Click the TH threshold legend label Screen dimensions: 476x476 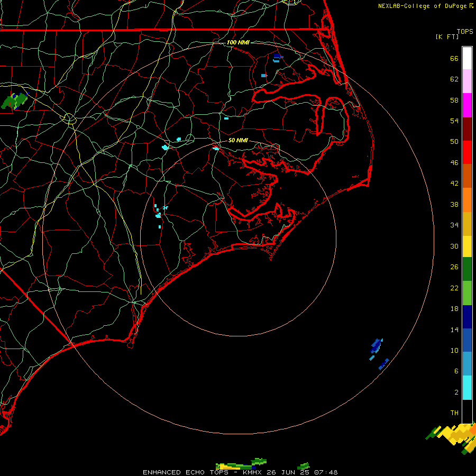pos(454,413)
